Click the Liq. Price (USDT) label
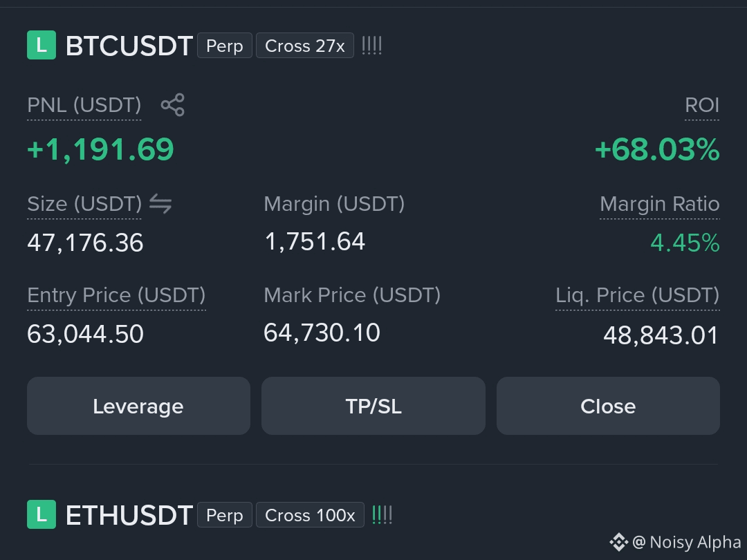This screenshot has width=747, height=560. (638, 295)
